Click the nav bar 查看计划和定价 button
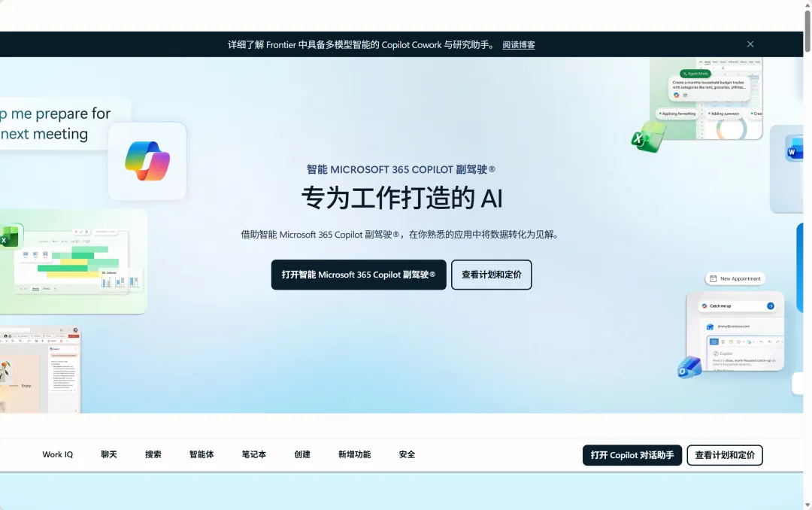812x510 pixels. pos(725,455)
